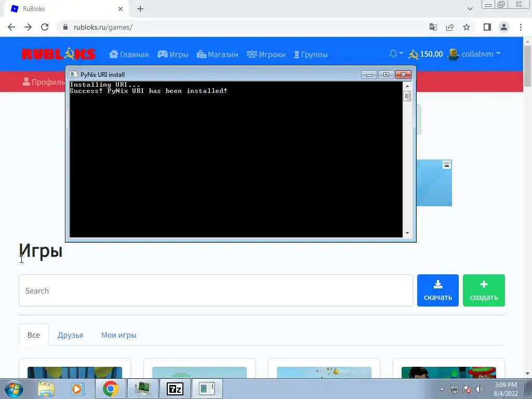This screenshot has height=399, width=532.
Task: Go back in Chrome
Action: click(x=11, y=27)
